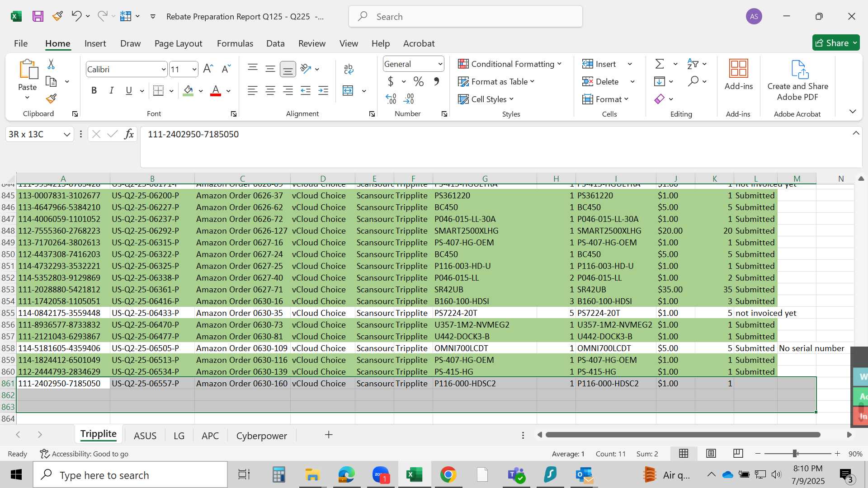Click the Delete cells button
868x488 pixels.
click(601, 81)
